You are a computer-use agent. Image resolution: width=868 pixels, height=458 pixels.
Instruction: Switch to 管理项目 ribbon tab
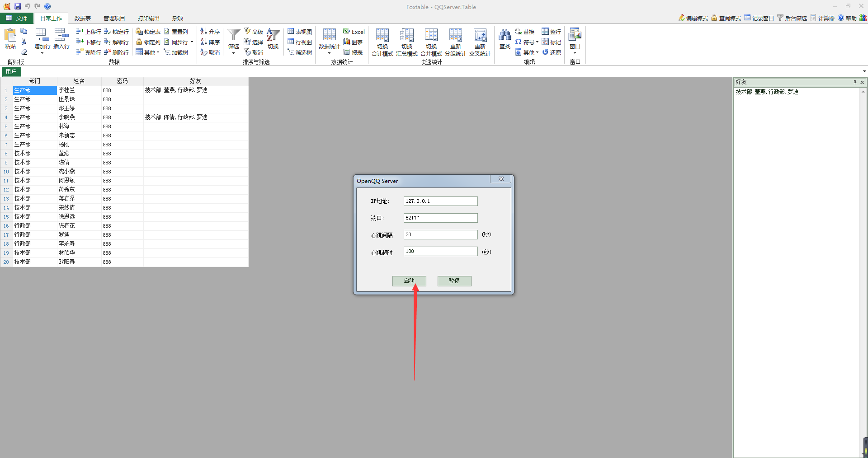[x=114, y=18]
